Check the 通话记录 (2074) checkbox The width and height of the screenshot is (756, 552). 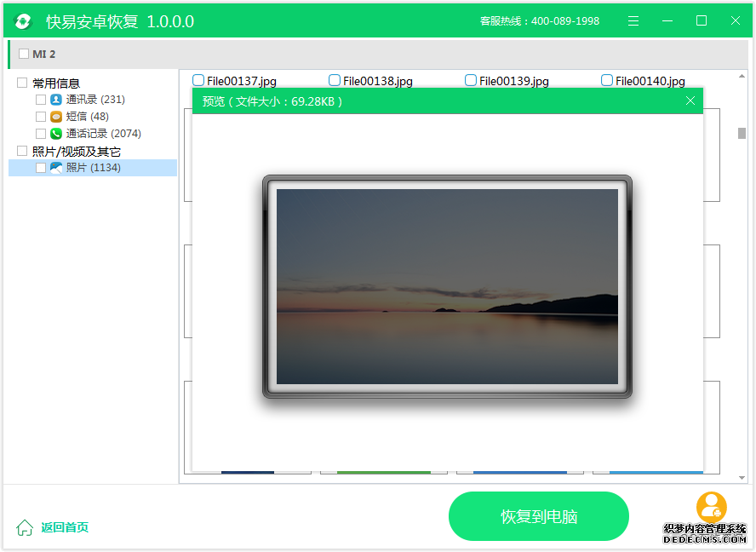(41, 133)
